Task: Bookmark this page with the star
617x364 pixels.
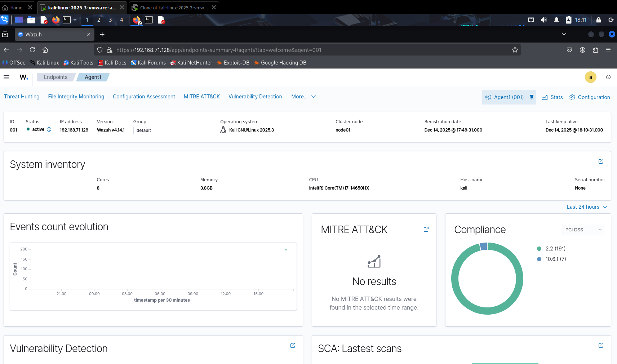Action: tap(515, 50)
